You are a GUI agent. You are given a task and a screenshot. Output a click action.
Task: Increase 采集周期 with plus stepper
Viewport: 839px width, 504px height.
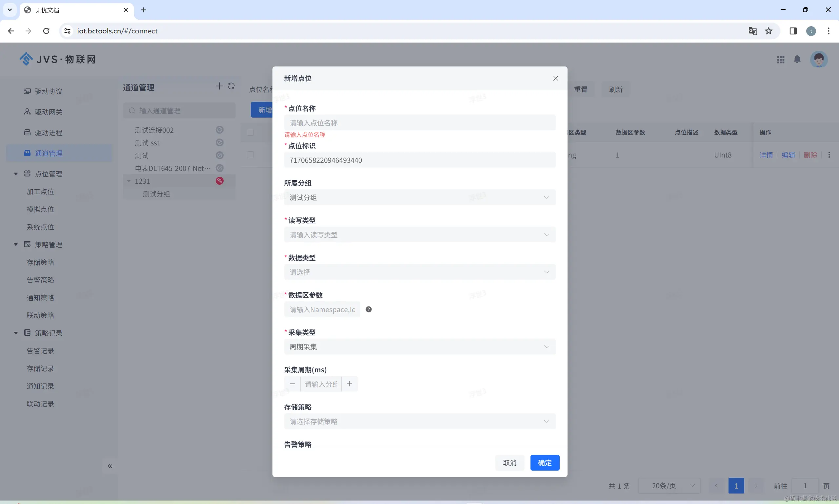point(349,384)
